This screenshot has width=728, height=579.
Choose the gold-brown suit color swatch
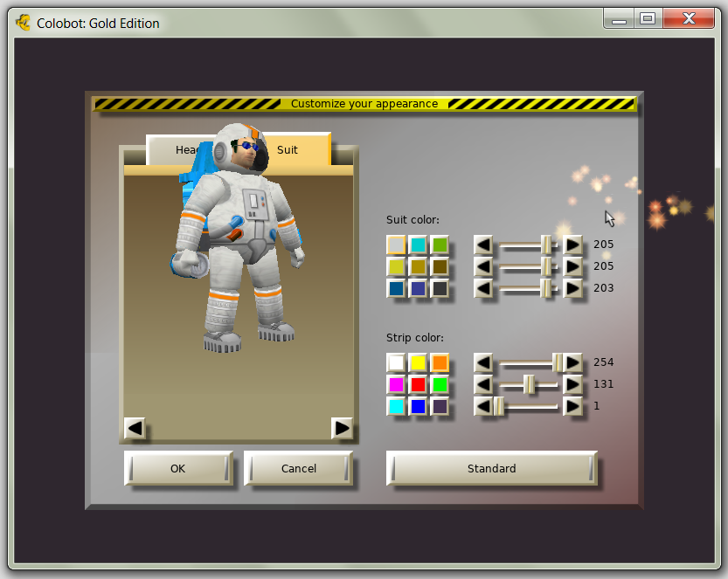click(418, 266)
